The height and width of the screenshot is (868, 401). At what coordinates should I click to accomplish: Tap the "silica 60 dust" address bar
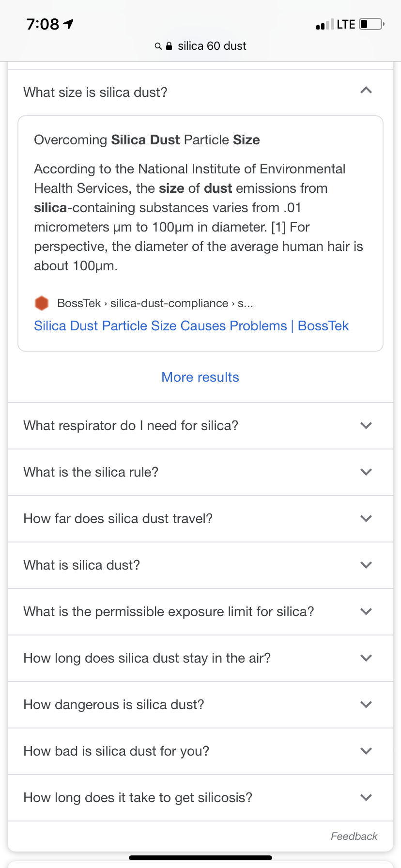[212, 46]
